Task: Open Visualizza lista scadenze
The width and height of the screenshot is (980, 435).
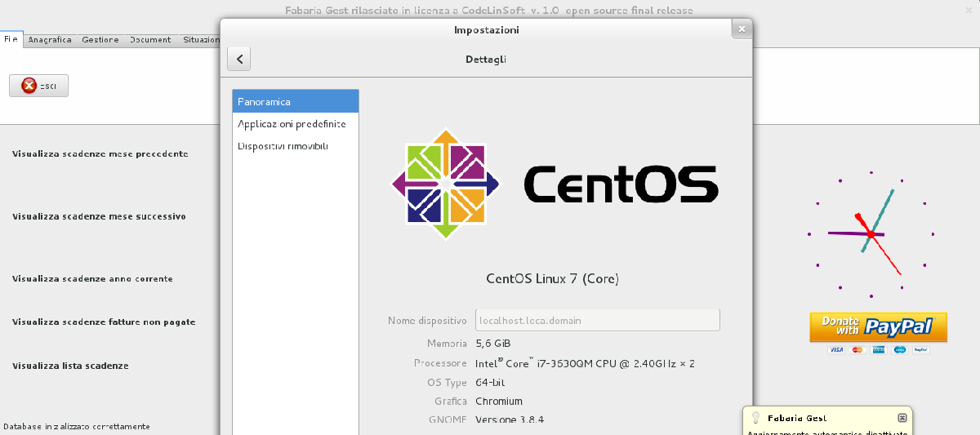Action: point(70,366)
